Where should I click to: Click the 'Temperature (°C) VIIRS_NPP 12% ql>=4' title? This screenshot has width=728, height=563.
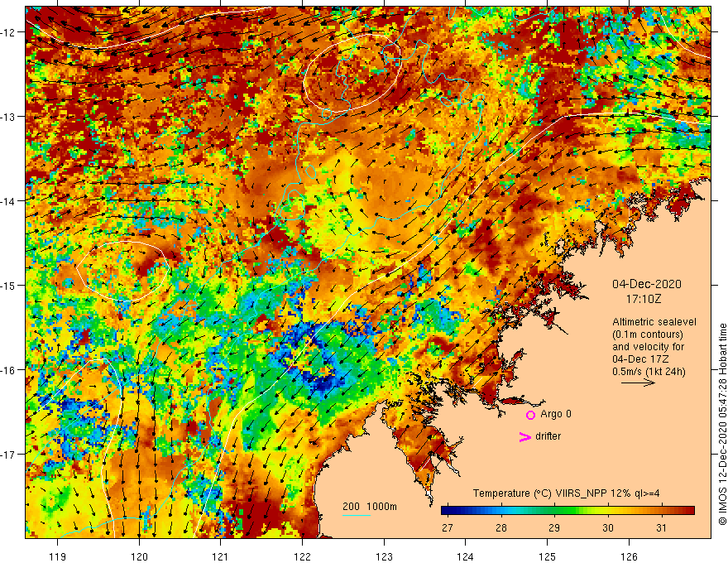coord(566,493)
